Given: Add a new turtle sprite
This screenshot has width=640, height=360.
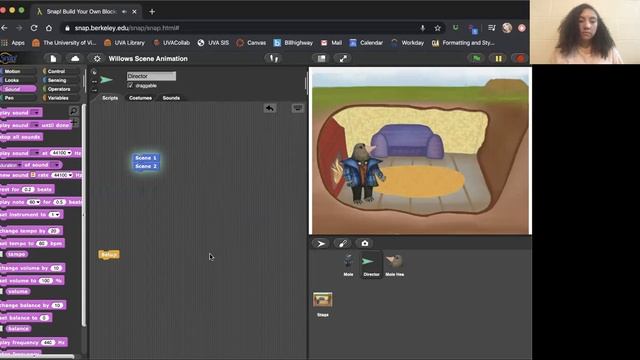Looking at the screenshot, I should (321, 244).
